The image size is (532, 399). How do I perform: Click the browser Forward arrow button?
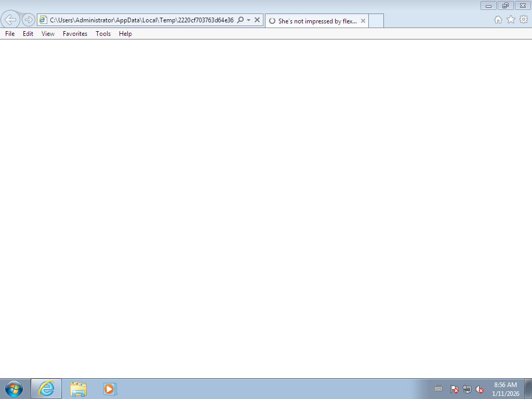pyautogui.click(x=29, y=20)
